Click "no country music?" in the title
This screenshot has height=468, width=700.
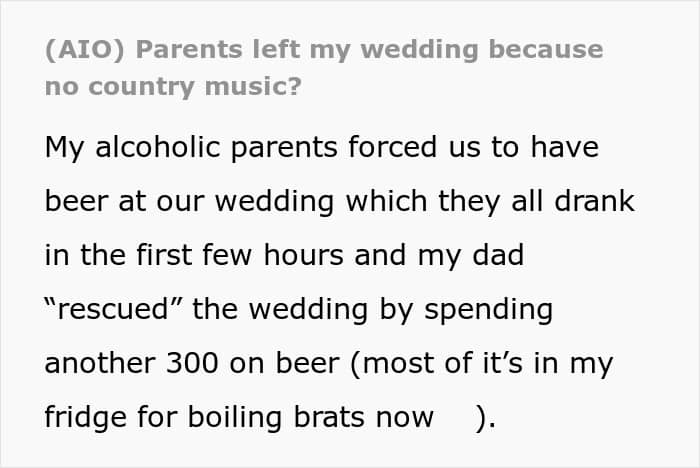(x=172, y=86)
